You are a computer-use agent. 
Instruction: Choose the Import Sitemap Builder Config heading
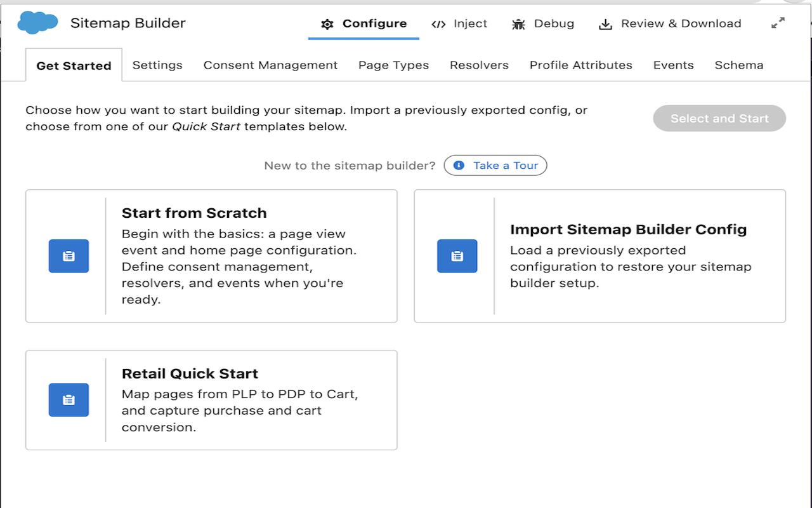tap(629, 229)
